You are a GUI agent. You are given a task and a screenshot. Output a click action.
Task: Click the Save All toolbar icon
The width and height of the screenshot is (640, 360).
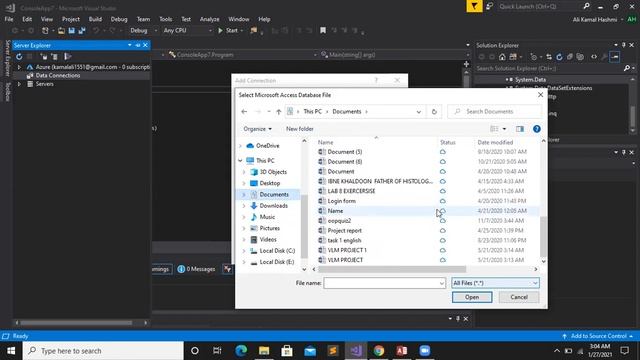[x=82, y=30]
